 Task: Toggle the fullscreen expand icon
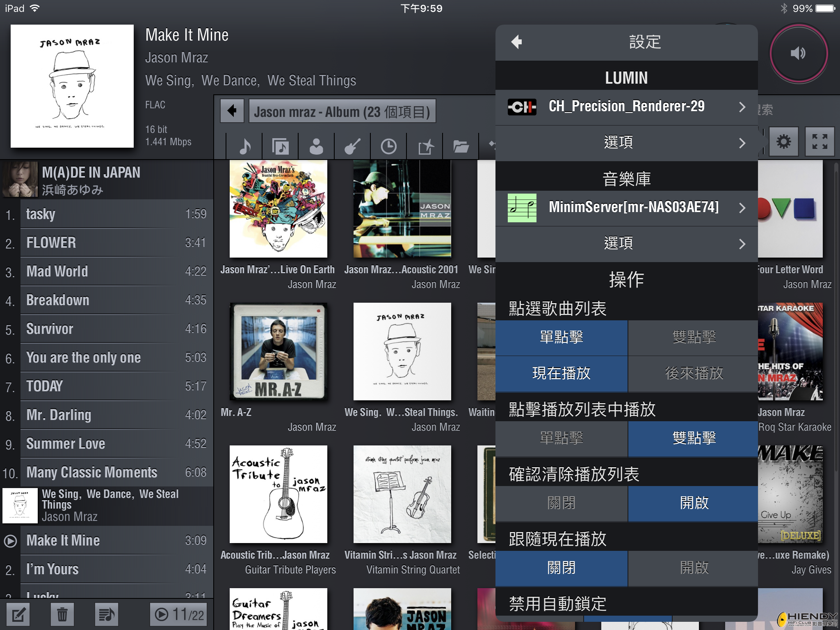tap(819, 142)
